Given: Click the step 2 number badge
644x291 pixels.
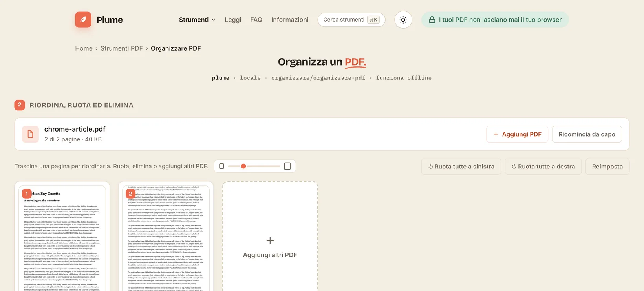Looking at the screenshot, I should [x=20, y=105].
